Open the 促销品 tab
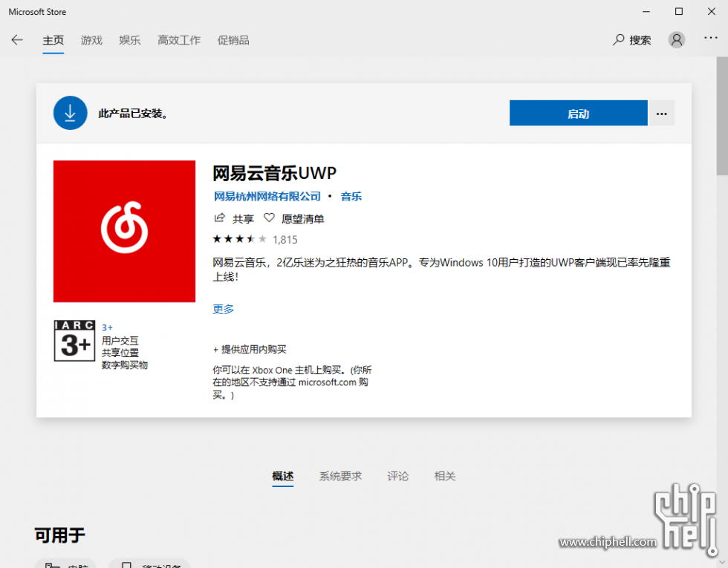 coord(233,40)
